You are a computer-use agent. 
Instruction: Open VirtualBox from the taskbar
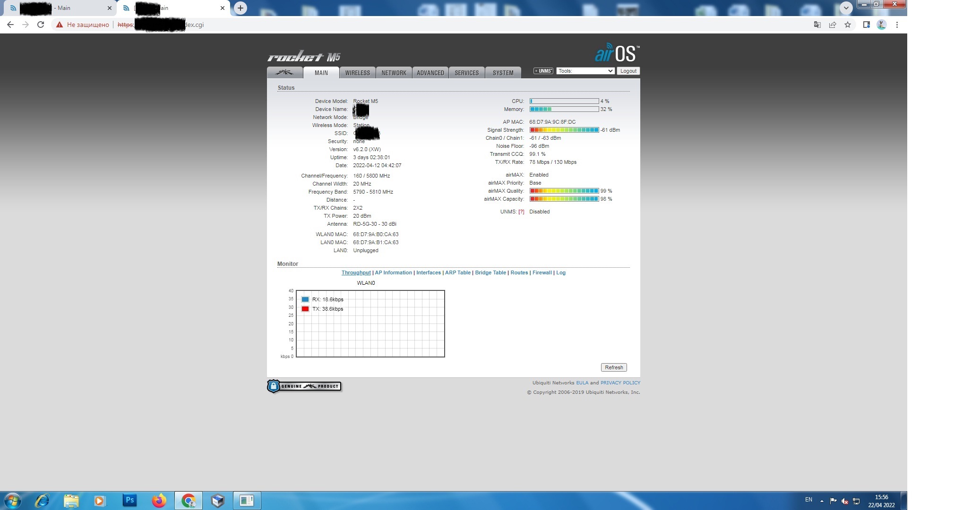pyautogui.click(x=217, y=501)
